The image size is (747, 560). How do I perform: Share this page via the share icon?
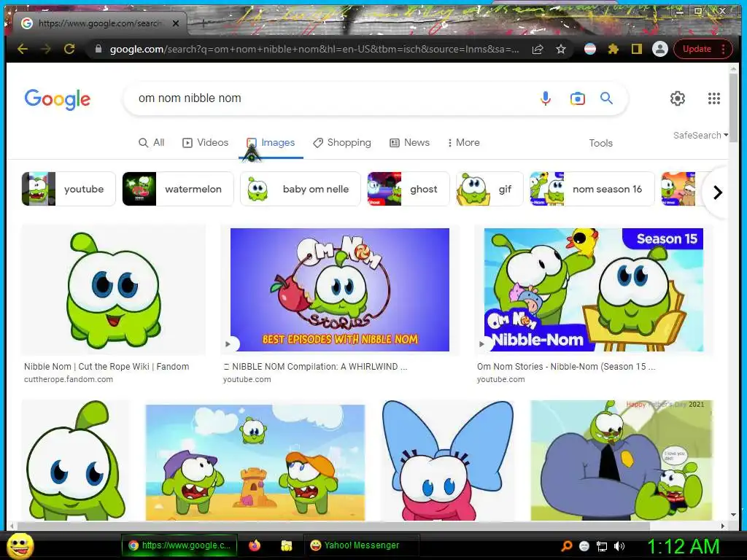click(538, 49)
